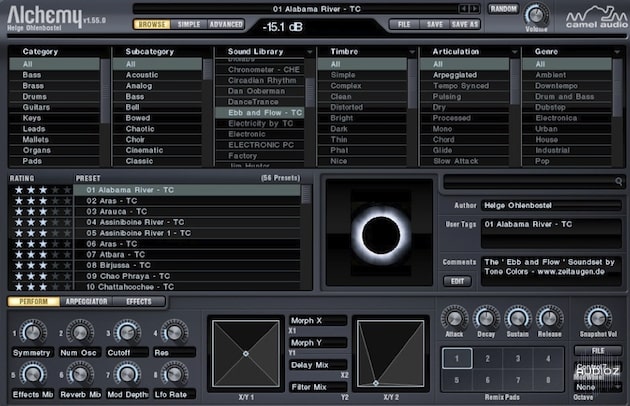Screen dimensions: 630x406
Task: Click the X/Y 2 pad handle
Action: pos(376,383)
